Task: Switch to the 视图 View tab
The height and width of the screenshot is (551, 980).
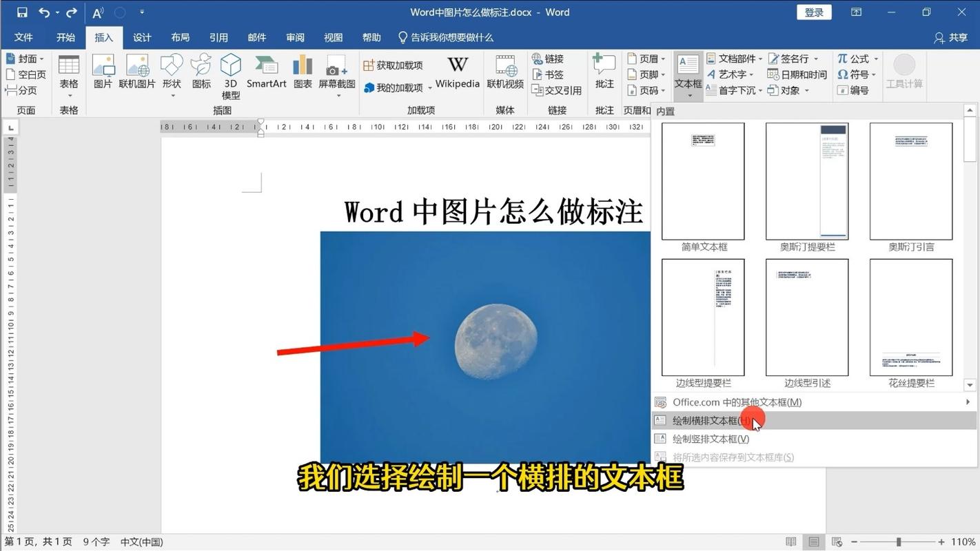Action: 333,38
